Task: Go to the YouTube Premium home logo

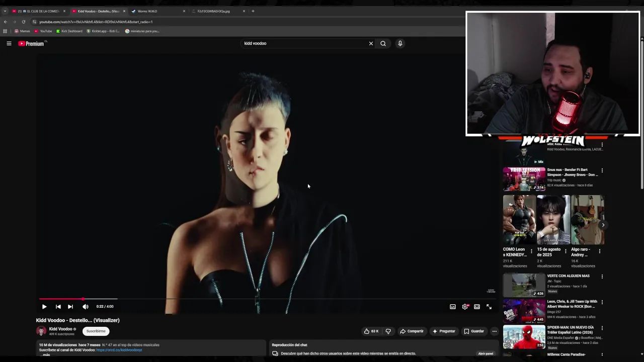Action: coord(31,44)
